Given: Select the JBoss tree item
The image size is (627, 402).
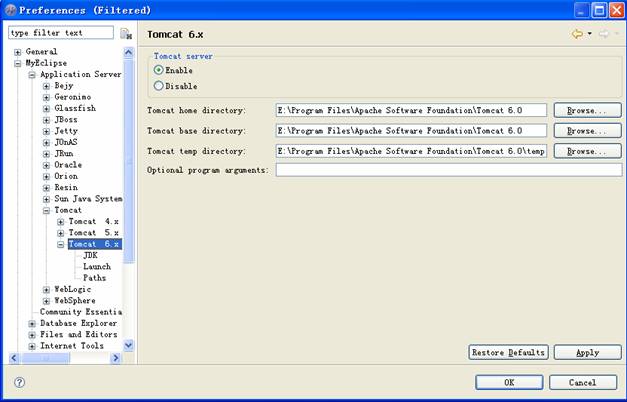Looking at the screenshot, I should pyautogui.click(x=66, y=119).
